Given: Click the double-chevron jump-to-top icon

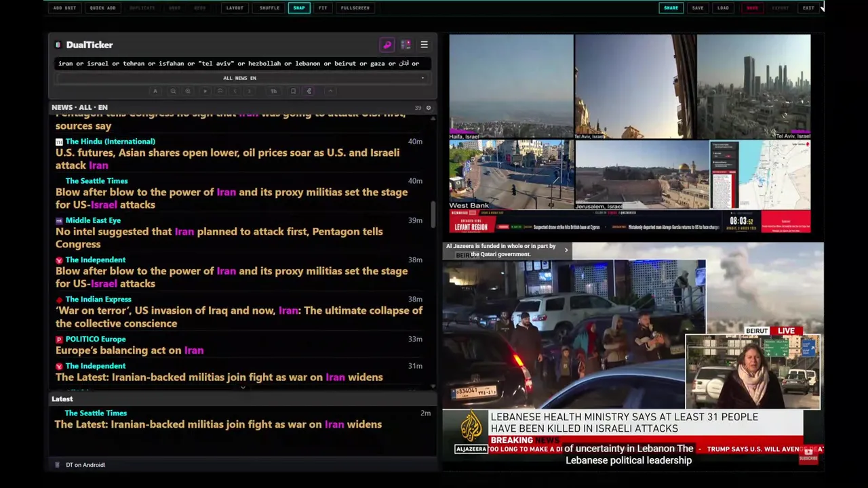Looking at the screenshot, I should point(220,91).
